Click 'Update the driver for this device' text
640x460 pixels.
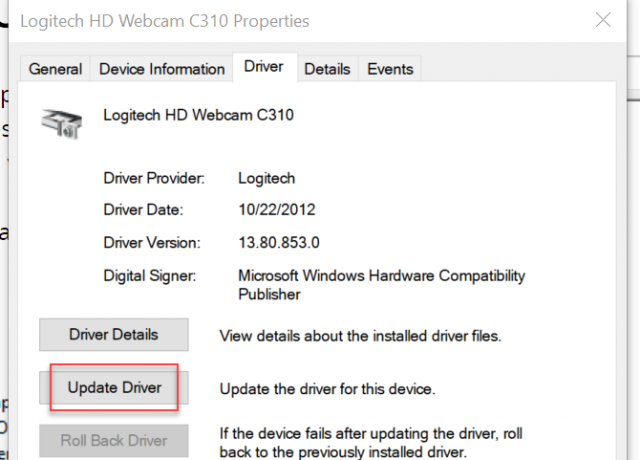(327, 389)
